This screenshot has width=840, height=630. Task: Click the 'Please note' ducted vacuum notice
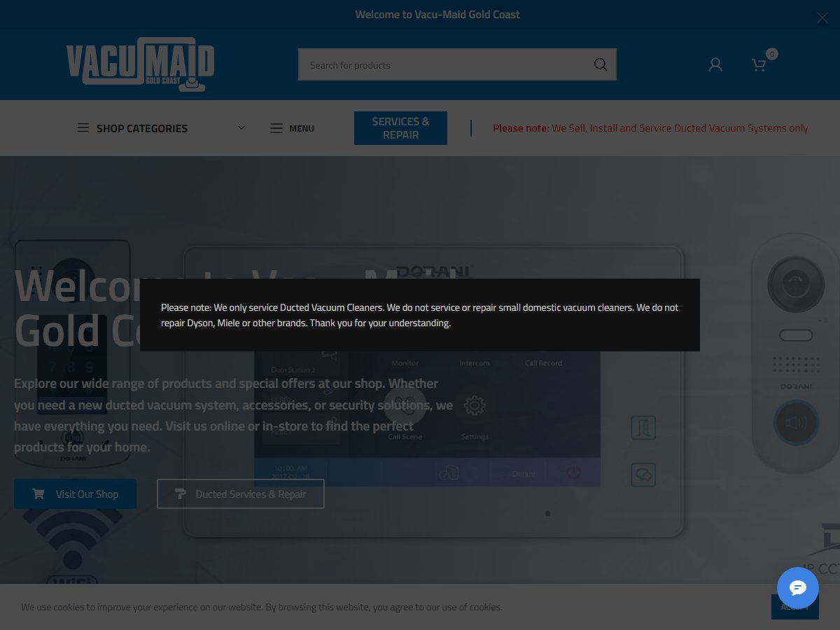coord(650,128)
